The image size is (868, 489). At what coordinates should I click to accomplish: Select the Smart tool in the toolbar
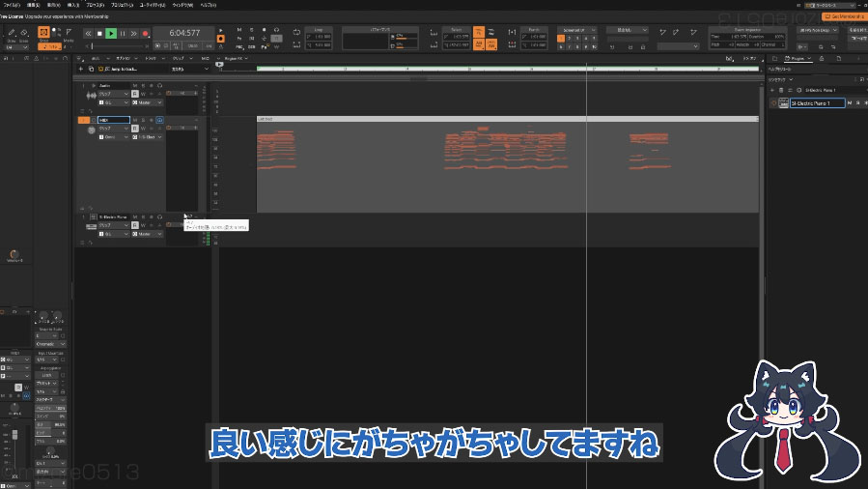click(x=42, y=32)
